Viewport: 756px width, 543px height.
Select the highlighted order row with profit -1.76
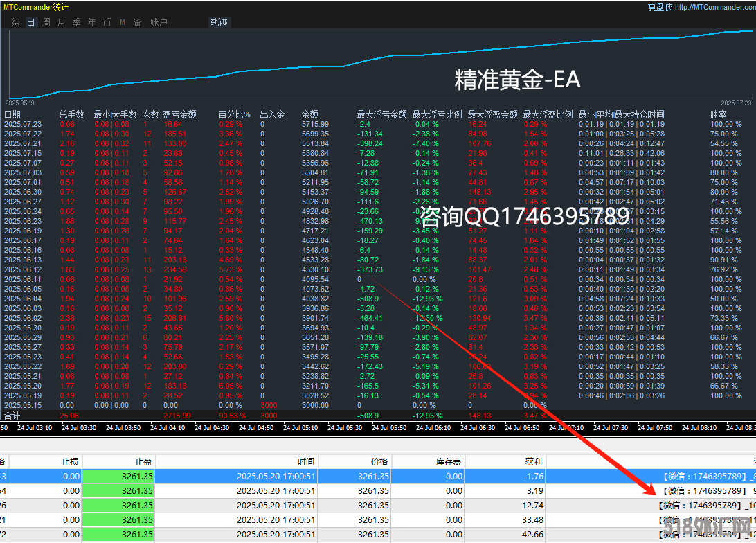[346, 477]
